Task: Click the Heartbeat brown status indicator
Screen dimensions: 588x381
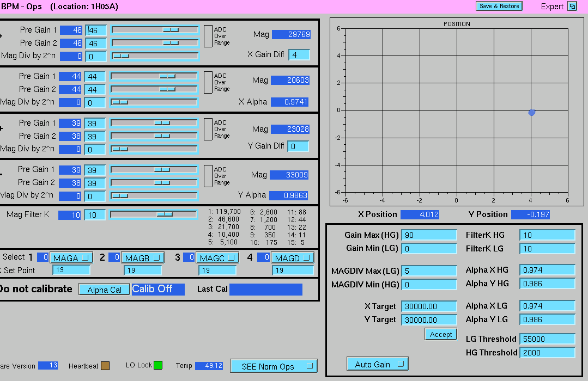Action: tap(105, 366)
